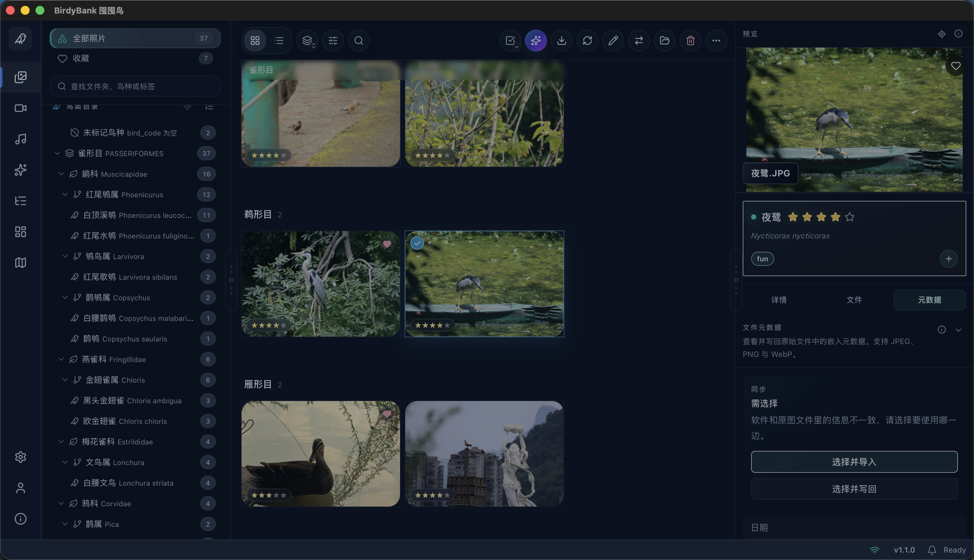Screen dimensions: 974x560
Task: Click the red trash delete icon
Action: (x=690, y=40)
